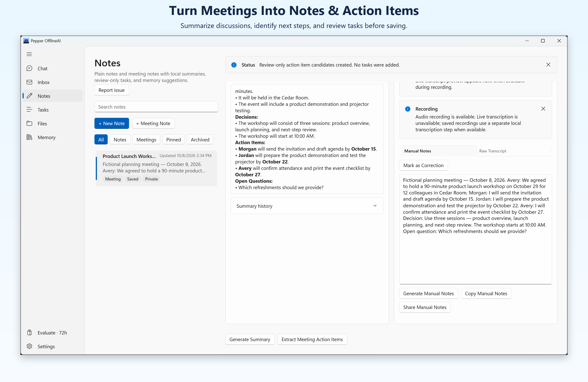
Task: Click the Report issue button
Action: click(x=111, y=90)
